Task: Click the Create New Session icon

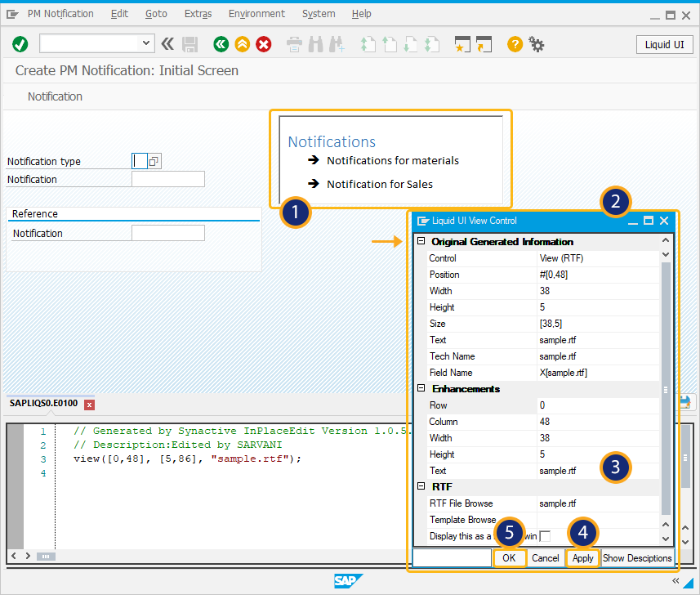Action: pyautogui.click(x=462, y=44)
